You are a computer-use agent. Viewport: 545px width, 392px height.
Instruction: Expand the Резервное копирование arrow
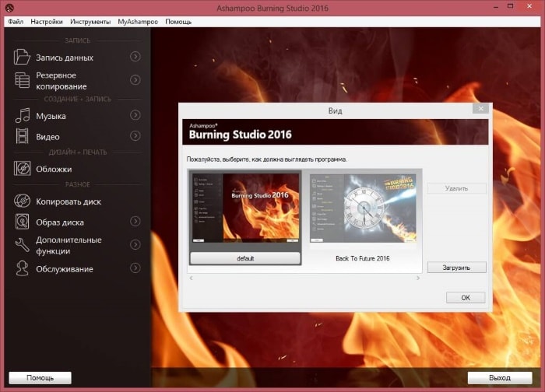click(x=135, y=80)
